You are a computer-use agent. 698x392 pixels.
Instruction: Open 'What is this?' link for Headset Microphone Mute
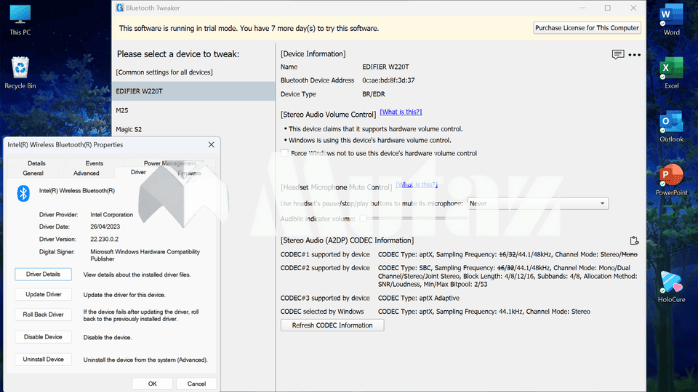coord(417,185)
